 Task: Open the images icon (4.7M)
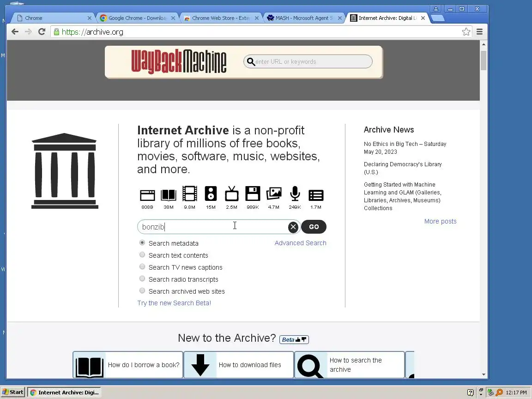point(274,193)
